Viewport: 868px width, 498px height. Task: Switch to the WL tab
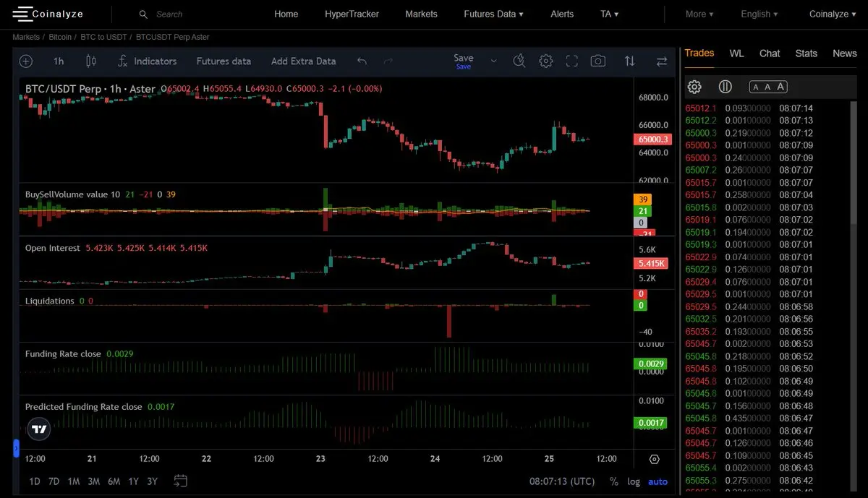pos(736,53)
